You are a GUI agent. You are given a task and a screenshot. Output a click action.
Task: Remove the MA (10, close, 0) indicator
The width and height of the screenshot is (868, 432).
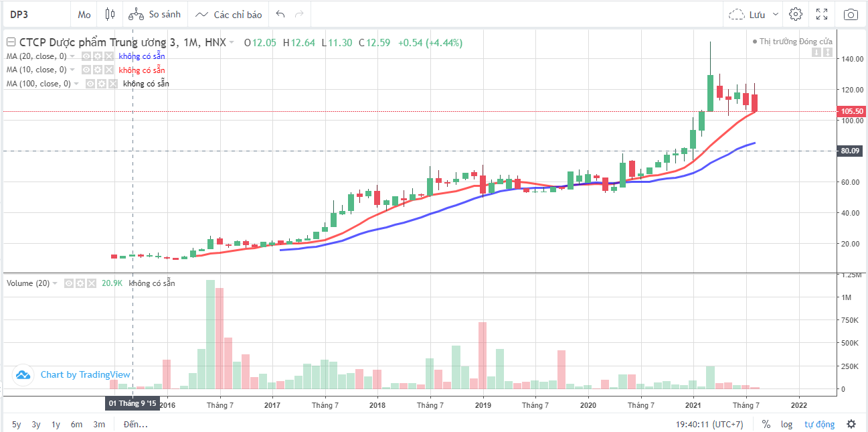pos(108,70)
